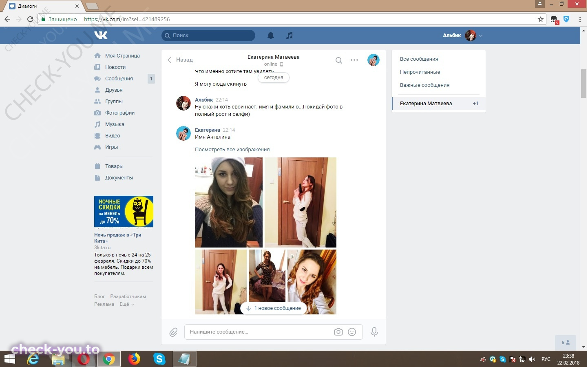This screenshot has width=588, height=367.
Task: Click the НОЧНЫЕ СКИДКИ furniture ad banner
Action: click(x=124, y=212)
